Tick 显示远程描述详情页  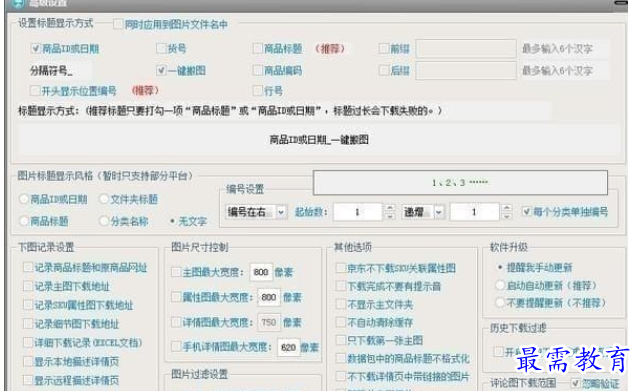click(28, 380)
